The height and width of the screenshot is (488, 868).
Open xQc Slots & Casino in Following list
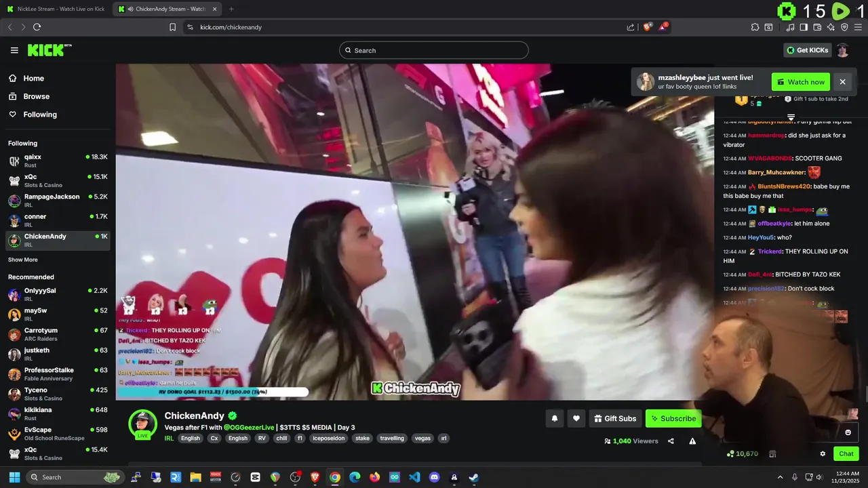click(x=58, y=180)
